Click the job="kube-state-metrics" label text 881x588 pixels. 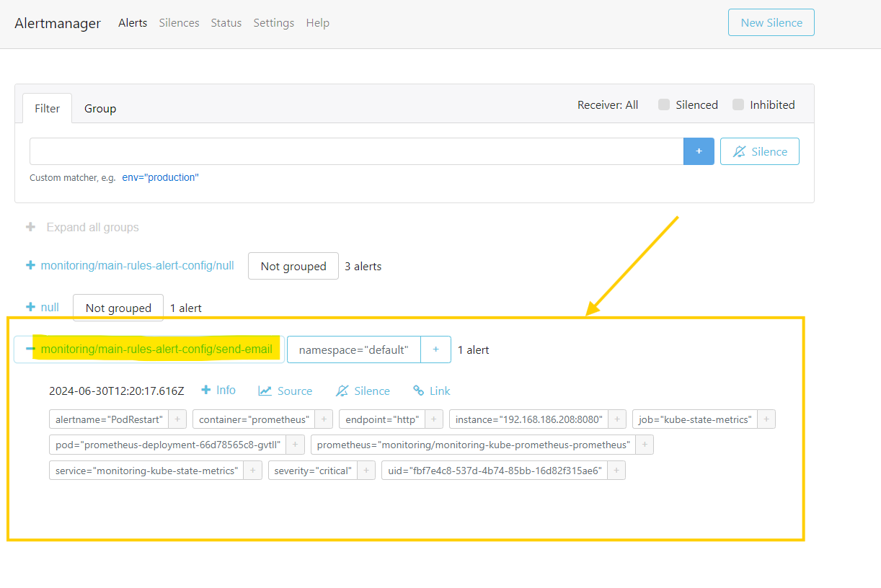tap(695, 419)
